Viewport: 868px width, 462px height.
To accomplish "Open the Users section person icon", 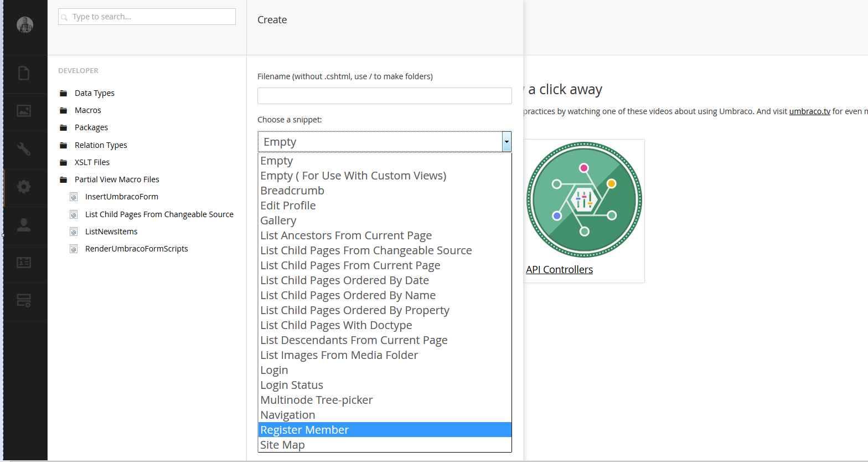I will click(x=24, y=225).
